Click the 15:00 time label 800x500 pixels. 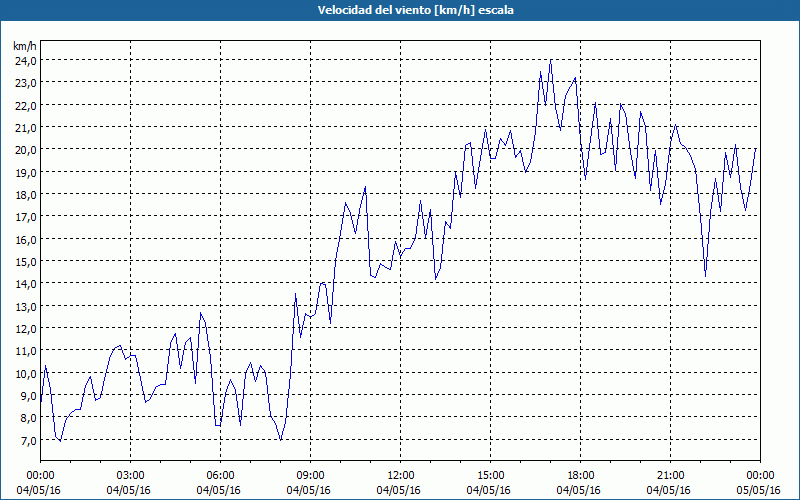491,476
